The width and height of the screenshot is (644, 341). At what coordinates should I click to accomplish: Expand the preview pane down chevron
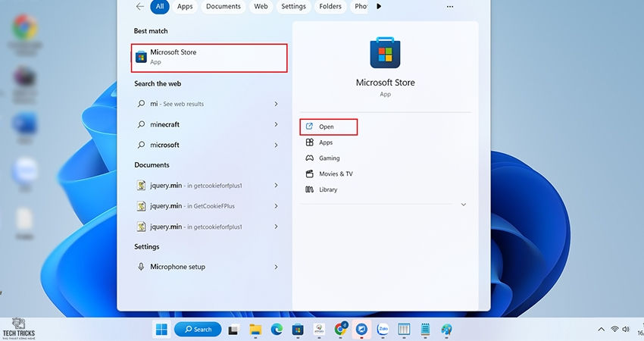pos(463,205)
